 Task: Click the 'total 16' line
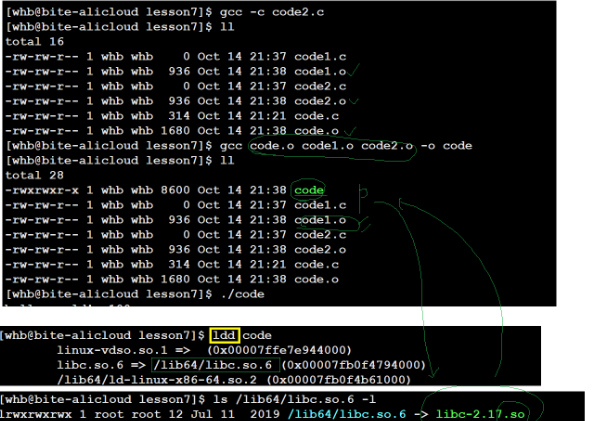34,42
